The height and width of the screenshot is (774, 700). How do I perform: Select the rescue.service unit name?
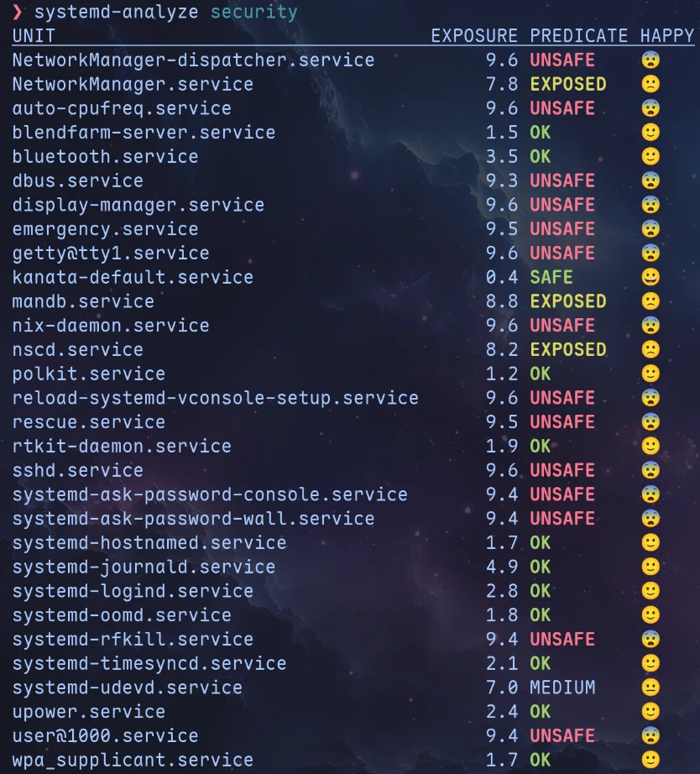pos(89,422)
